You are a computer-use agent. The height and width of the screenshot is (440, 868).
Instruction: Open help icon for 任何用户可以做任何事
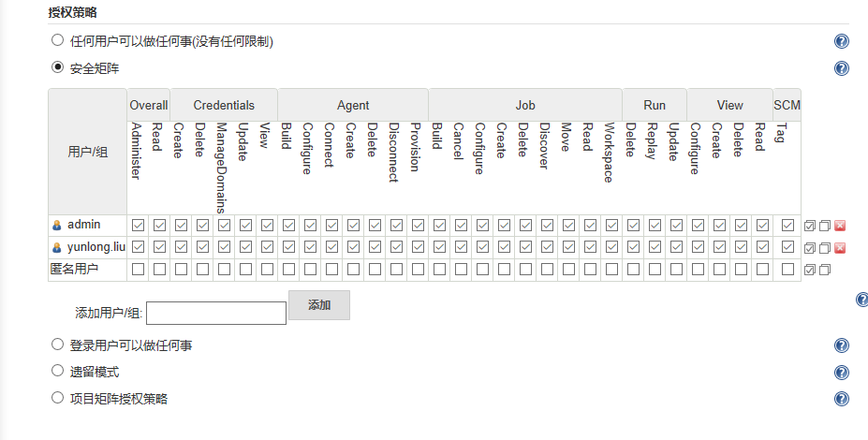[841, 41]
